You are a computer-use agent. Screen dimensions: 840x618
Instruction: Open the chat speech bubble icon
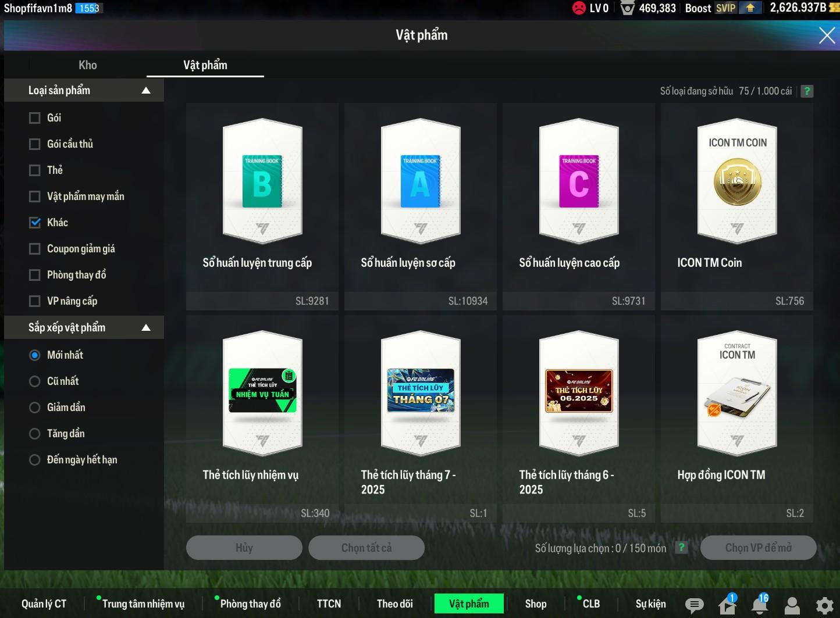click(694, 605)
